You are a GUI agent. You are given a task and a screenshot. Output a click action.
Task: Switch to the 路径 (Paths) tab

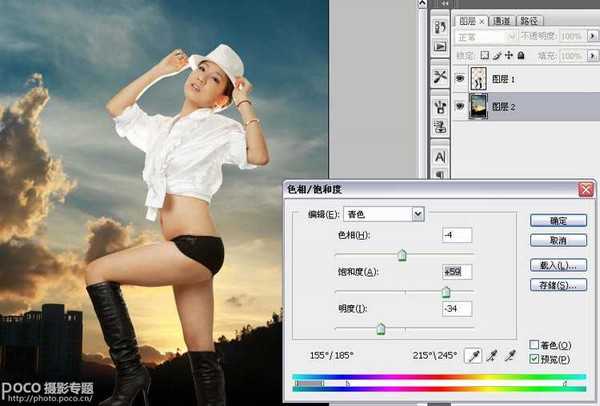coord(531,20)
